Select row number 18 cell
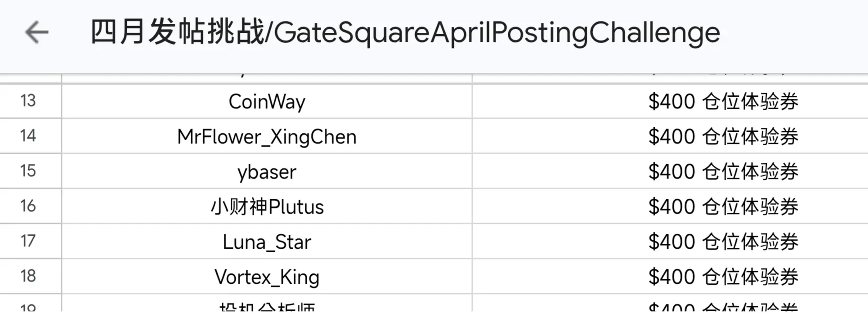The width and height of the screenshot is (868, 313). pyautogui.click(x=30, y=277)
